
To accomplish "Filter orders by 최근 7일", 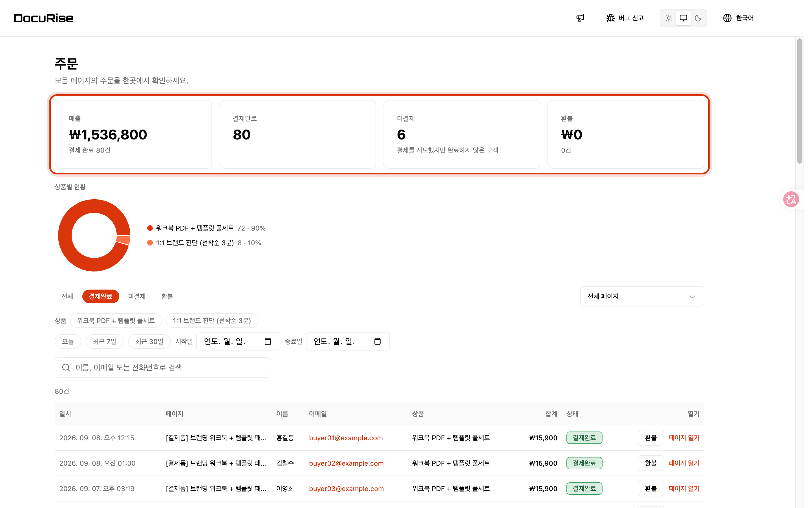I will pyautogui.click(x=104, y=341).
